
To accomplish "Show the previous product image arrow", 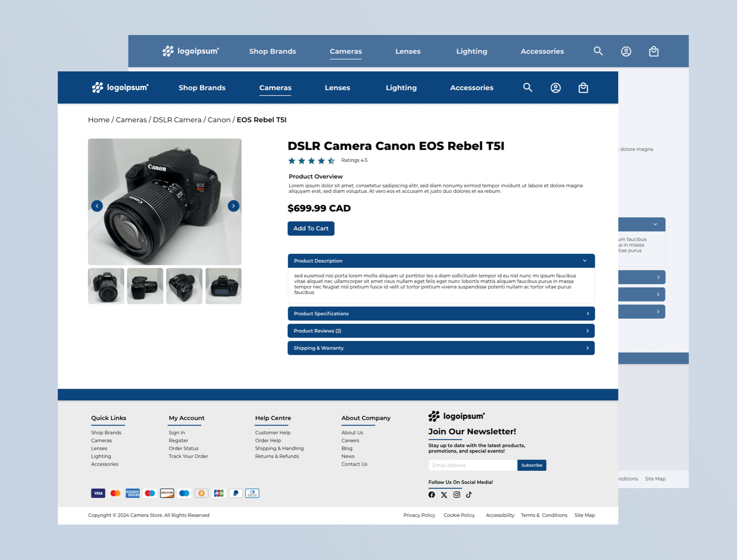I will coord(97,206).
